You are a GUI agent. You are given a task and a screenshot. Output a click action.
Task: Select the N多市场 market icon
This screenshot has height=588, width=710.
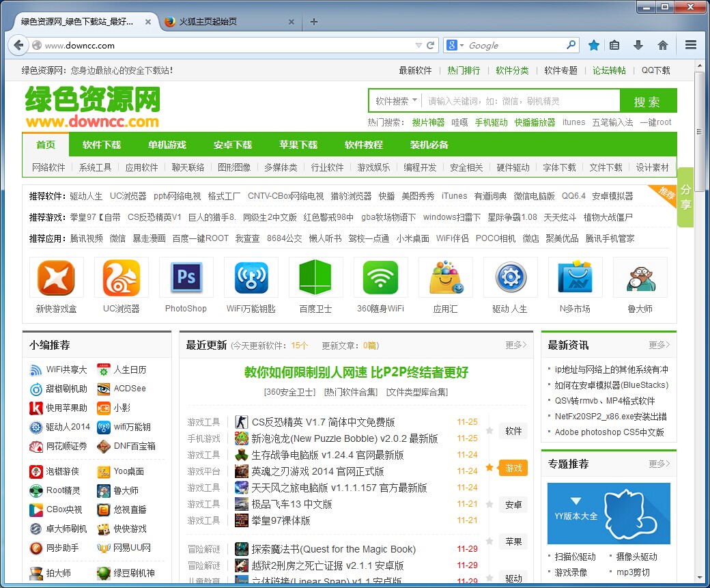point(576,277)
